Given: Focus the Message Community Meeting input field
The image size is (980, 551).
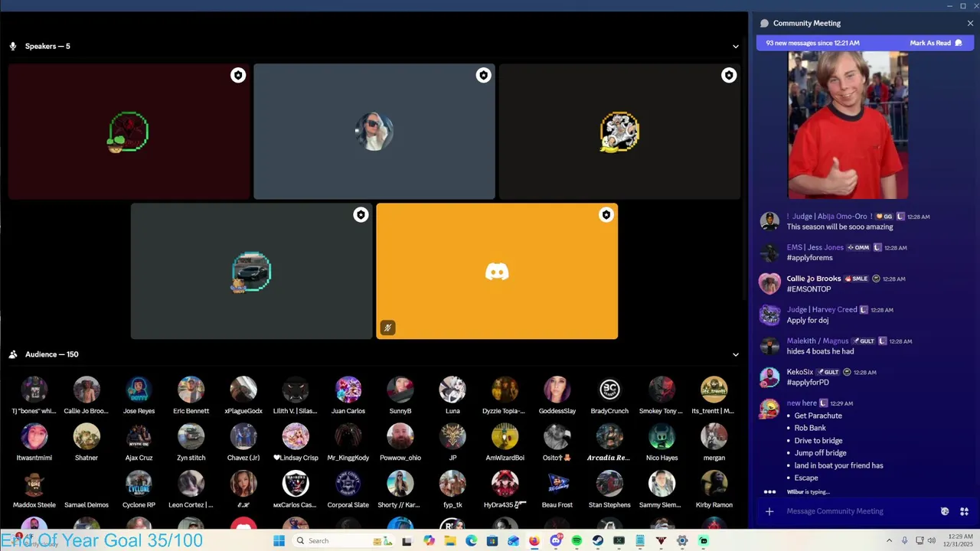Looking at the screenshot, I should tap(857, 511).
